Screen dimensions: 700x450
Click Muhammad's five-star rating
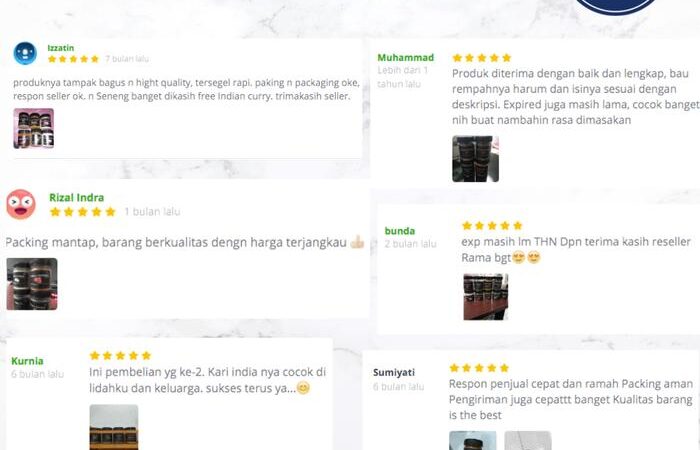click(x=482, y=58)
